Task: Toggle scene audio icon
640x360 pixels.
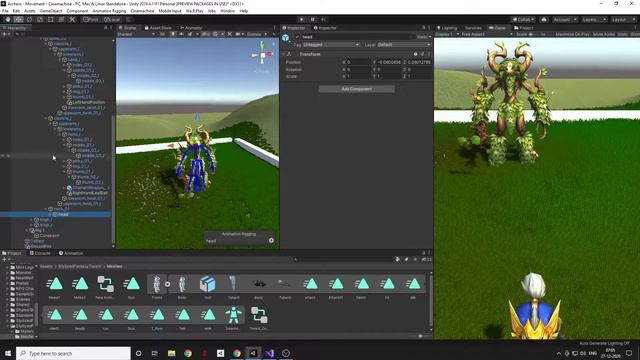Action: [181, 34]
